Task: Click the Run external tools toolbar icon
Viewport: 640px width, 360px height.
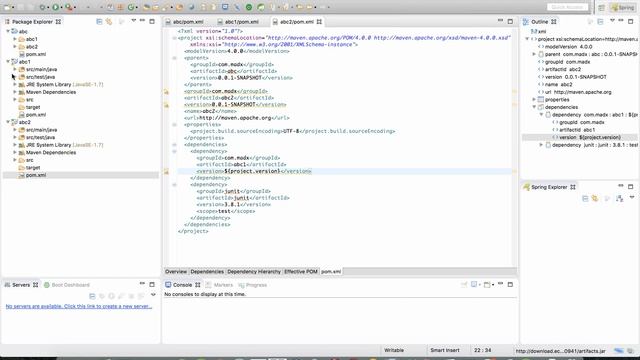Action: (x=69, y=7)
